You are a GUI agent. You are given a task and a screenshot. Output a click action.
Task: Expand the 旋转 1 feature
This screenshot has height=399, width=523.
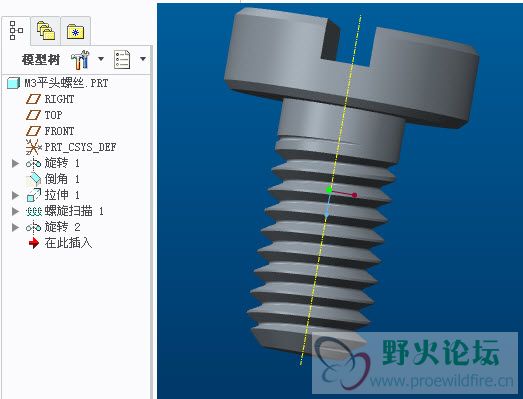pyautogui.click(x=15, y=163)
